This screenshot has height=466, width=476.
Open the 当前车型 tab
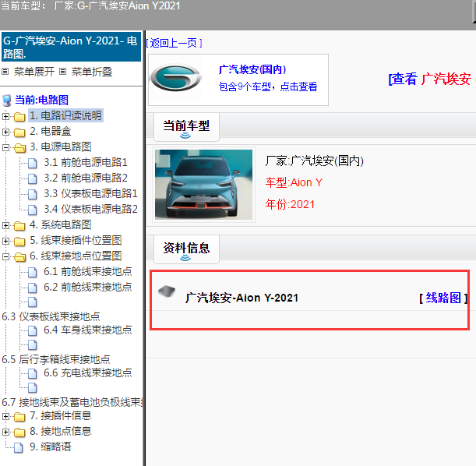(x=186, y=127)
